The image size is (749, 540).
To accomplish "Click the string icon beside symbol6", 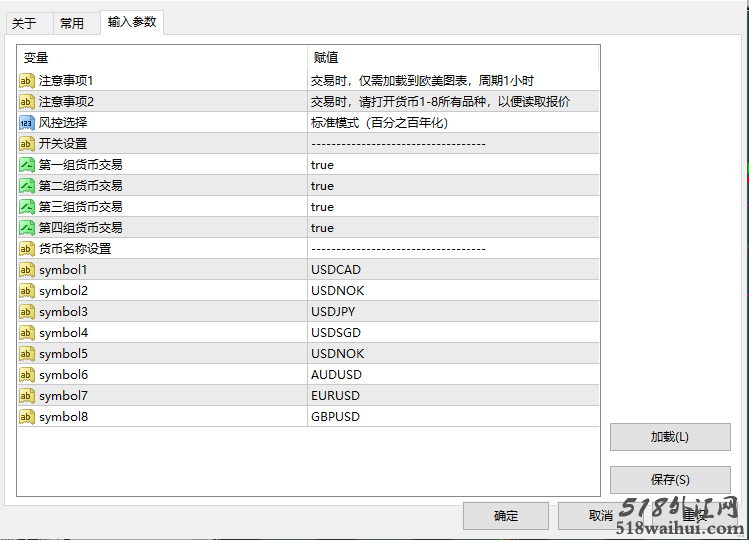I will 27,375.
